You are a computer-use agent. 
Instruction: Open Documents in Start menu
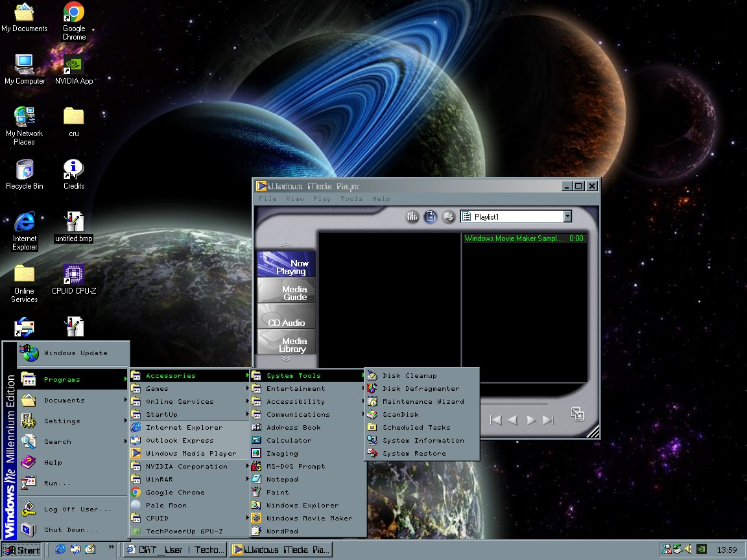pos(73,401)
